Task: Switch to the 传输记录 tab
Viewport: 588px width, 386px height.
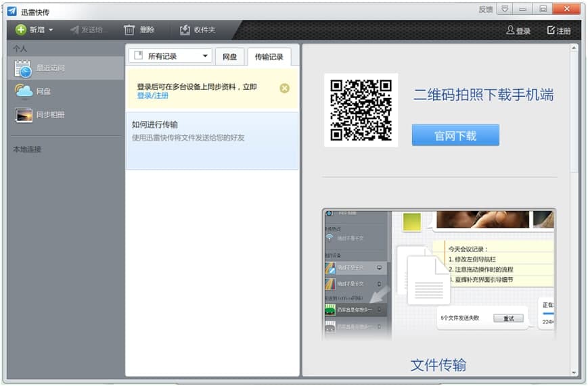Action: (269, 57)
